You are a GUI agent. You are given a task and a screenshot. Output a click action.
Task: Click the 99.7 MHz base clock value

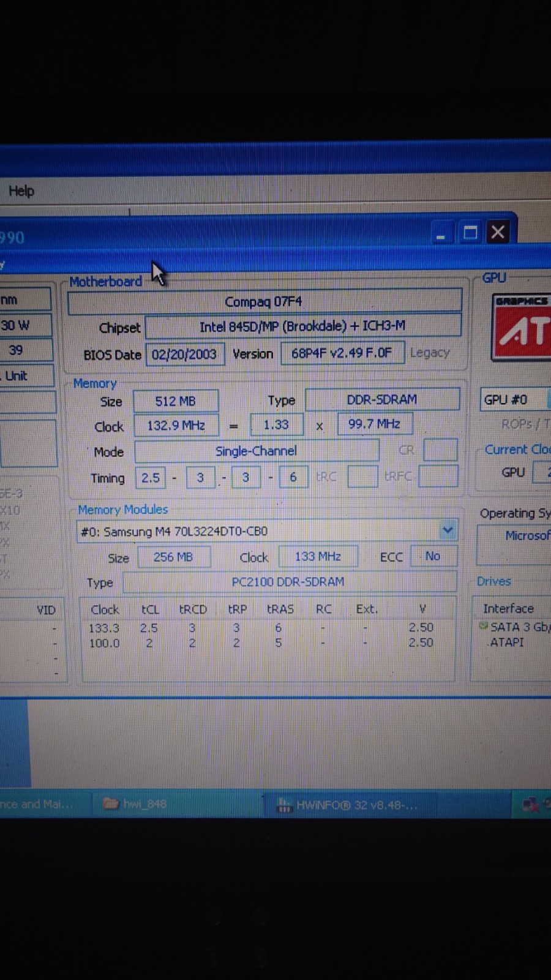tap(374, 424)
